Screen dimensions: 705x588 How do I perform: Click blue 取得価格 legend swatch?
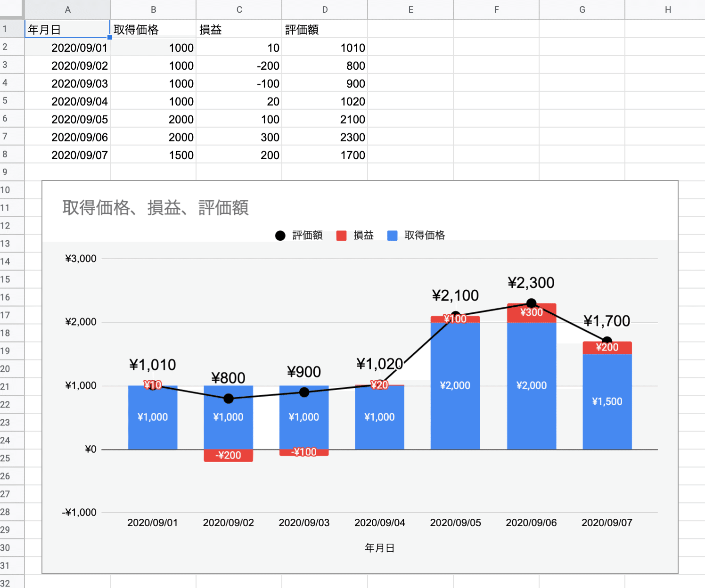click(x=393, y=236)
